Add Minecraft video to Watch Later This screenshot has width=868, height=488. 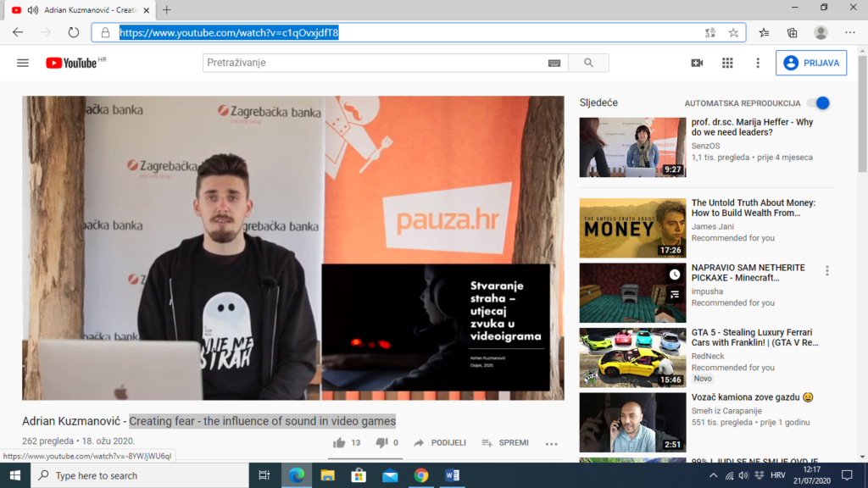pos(674,274)
